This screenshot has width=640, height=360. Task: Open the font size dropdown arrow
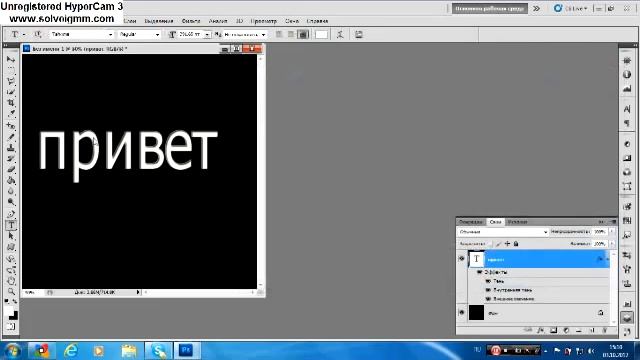point(207,35)
